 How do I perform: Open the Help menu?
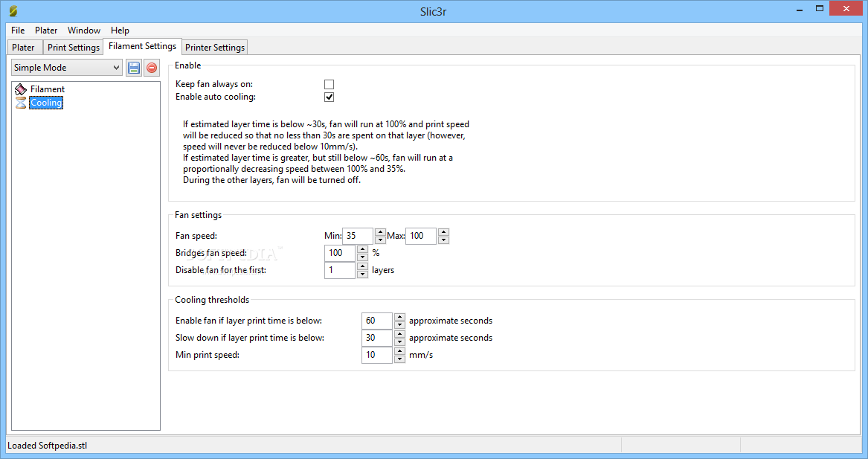tap(120, 31)
